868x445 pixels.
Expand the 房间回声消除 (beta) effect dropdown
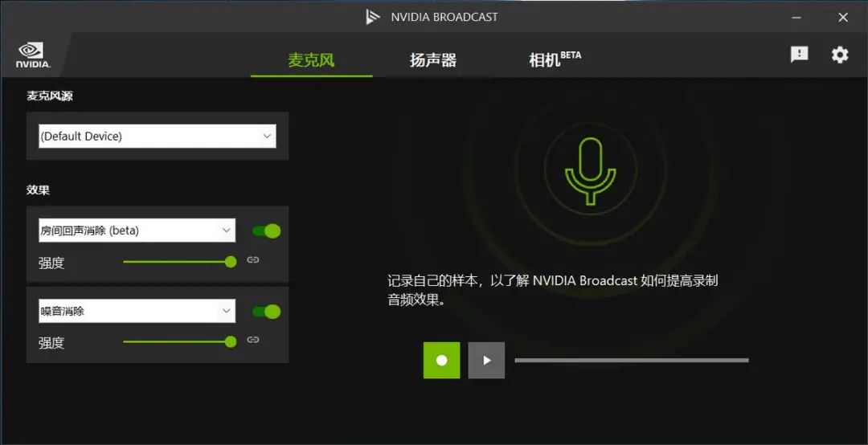[137, 231]
